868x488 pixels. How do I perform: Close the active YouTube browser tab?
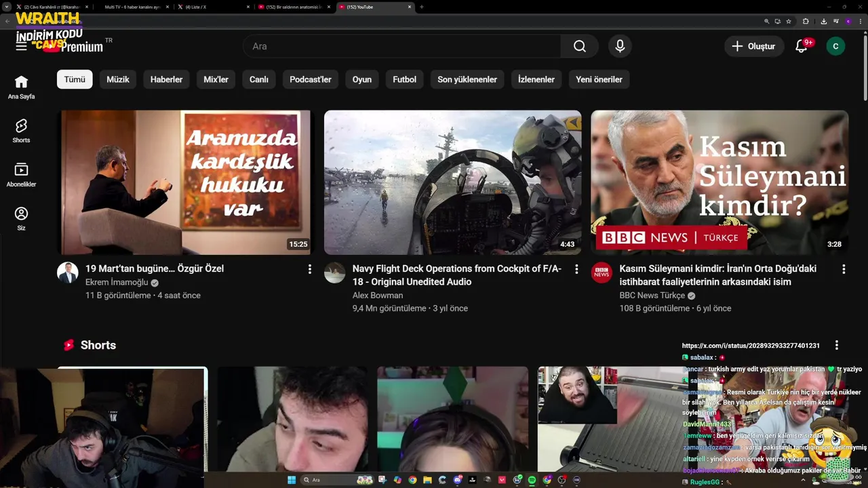click(410, 7)
